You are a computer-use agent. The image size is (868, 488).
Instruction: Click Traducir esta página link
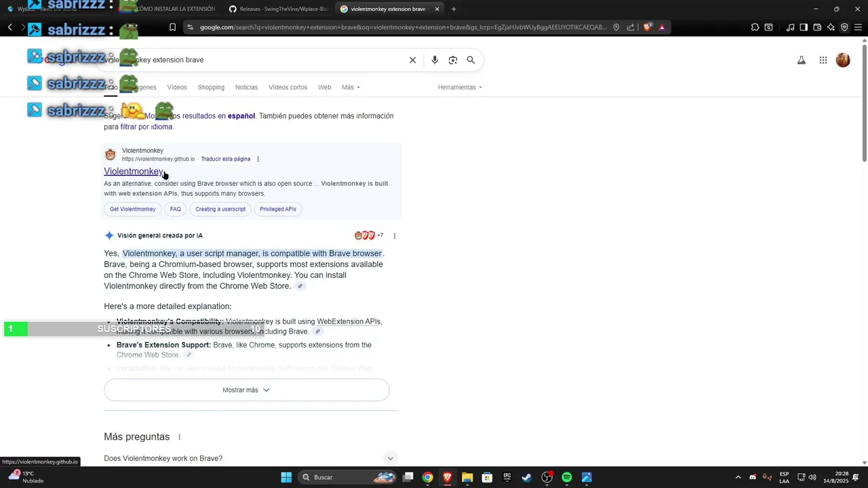(226, 159)
